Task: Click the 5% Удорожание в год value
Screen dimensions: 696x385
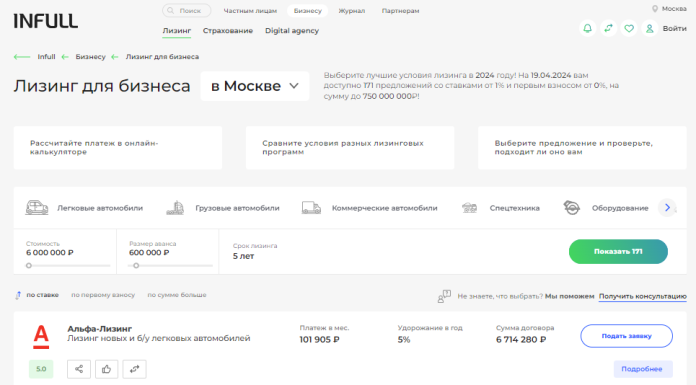Action: [404, 340]
